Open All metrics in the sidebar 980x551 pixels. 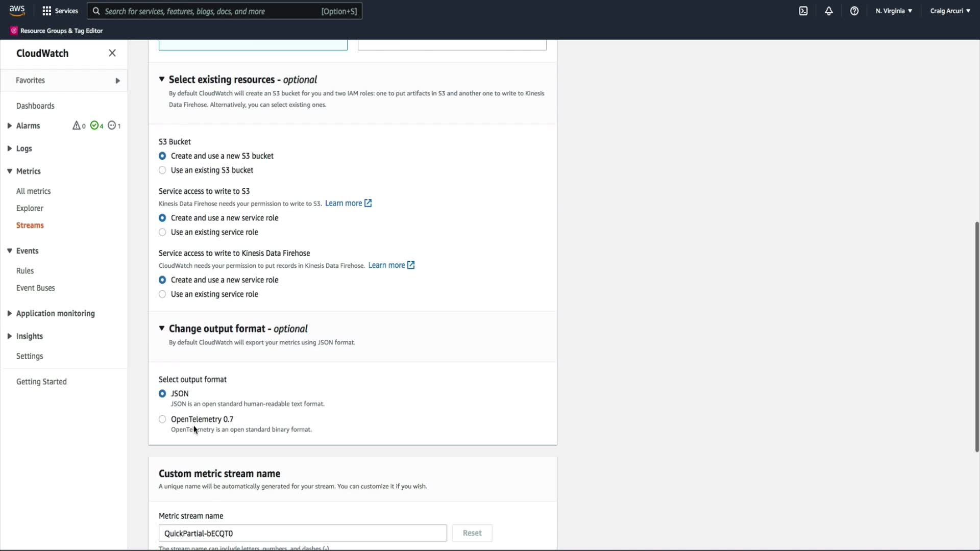34,191
